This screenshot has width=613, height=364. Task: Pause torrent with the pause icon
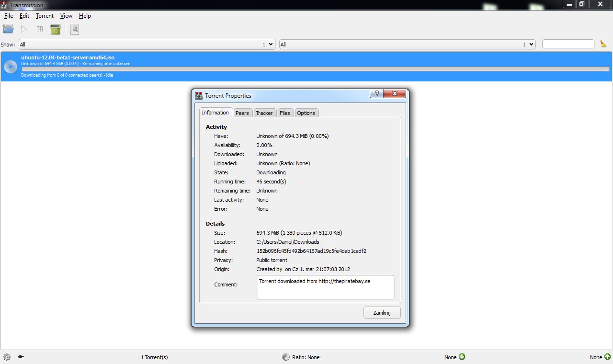(x=40, y=29)
